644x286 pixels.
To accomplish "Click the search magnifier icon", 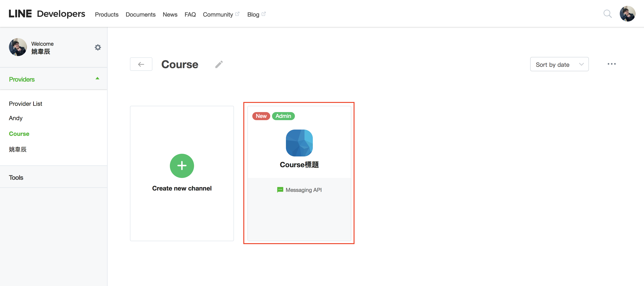I will [607, 14].
